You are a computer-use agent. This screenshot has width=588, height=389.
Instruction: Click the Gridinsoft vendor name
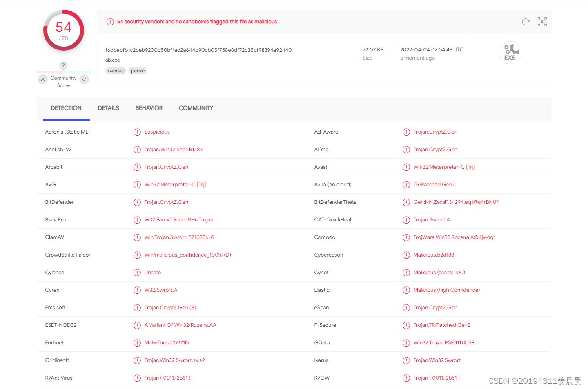click(x=57, y=360)
